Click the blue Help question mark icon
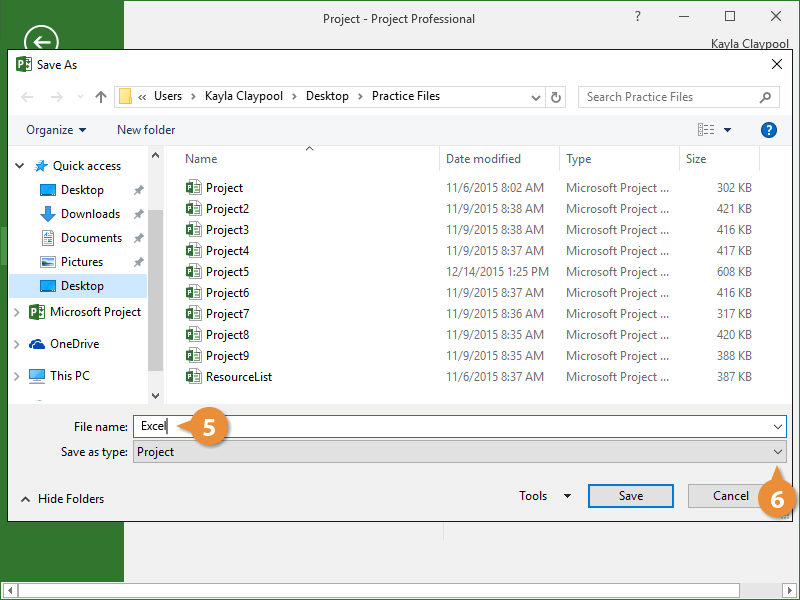Image resolution: width=800 pixels, height=600 pixels. (768, 130)
